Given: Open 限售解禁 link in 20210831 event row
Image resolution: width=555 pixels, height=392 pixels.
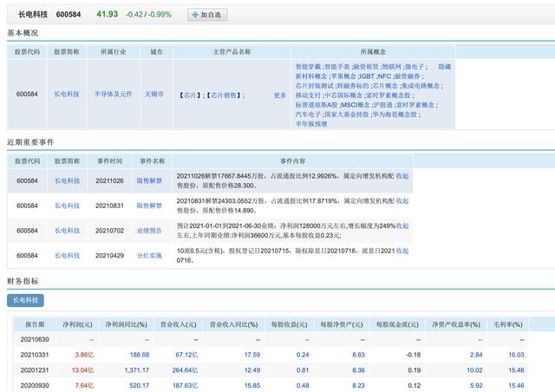Looking at the screenshot, I should click(149, 206).
